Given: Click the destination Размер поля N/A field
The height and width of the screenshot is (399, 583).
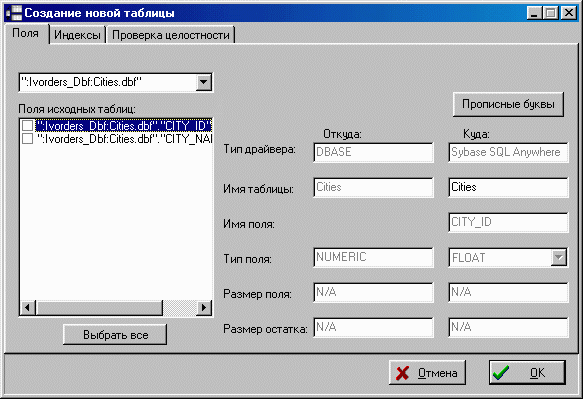Looking at the screenshot, I should coord(508,292).
